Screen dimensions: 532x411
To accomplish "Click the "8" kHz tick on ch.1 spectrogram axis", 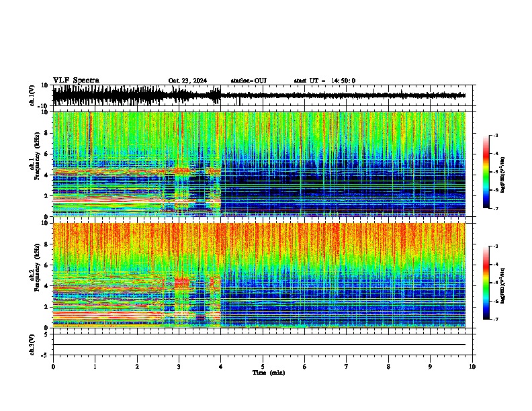I will pyautogui.click(x=46, y=133).
